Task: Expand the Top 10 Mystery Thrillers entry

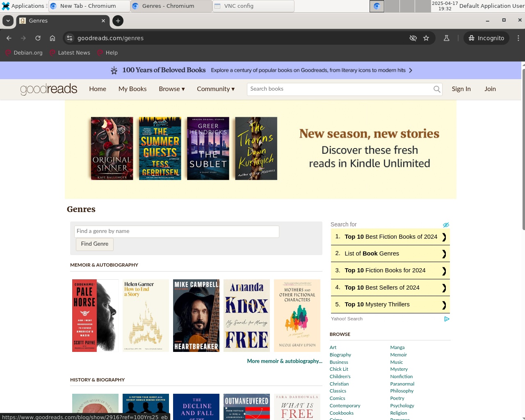Action: (x=390, y=304)
